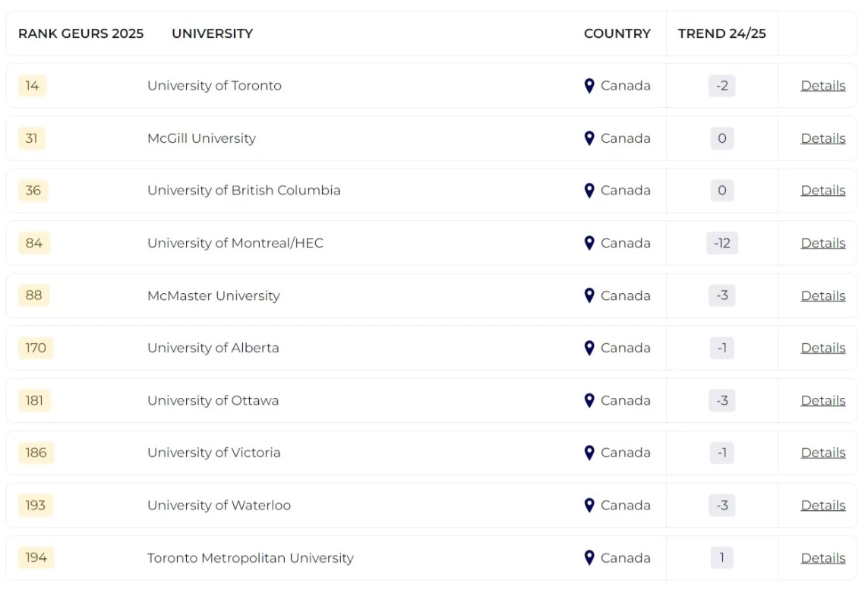Click the location pin beside University of Ottawa
Viewport: 868px width, 590px height.
tap(589, 400)
